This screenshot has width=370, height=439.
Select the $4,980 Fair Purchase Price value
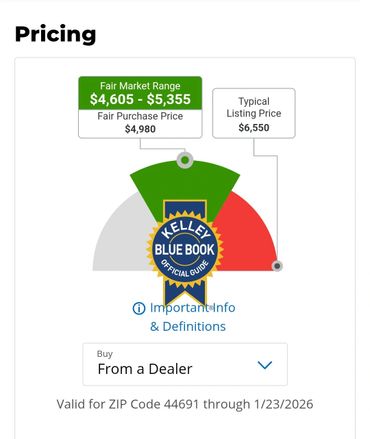[x=140, y=129]
